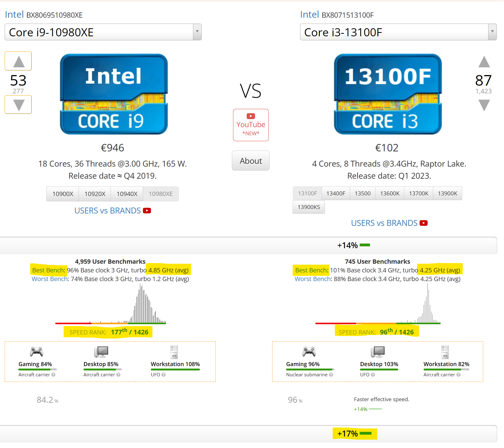Viewport: 504px width, 448px height.
Task: Open the Worst Bench link for i3-13100F
Action: [313, 279]
